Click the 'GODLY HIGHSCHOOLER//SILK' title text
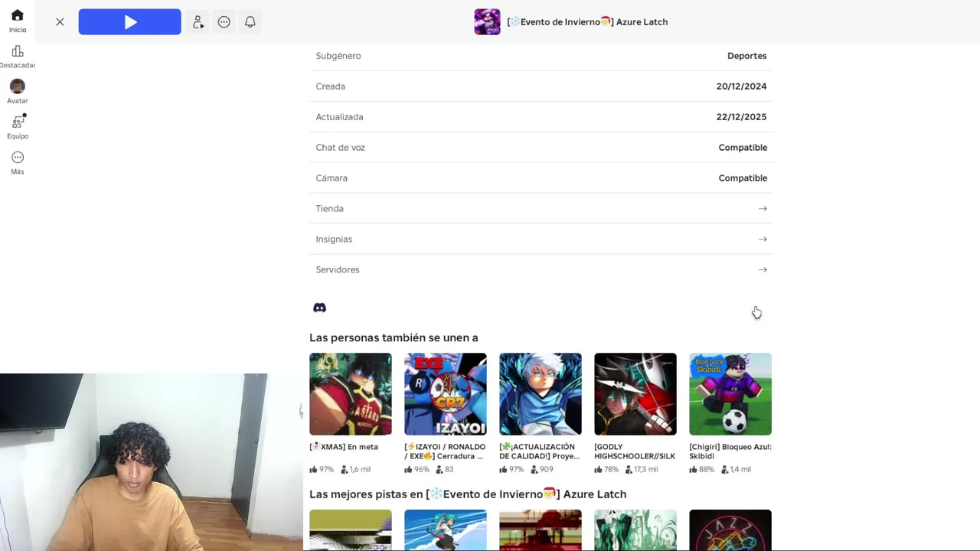The height and width of the screenshot is (551, 980). point(635,452)
